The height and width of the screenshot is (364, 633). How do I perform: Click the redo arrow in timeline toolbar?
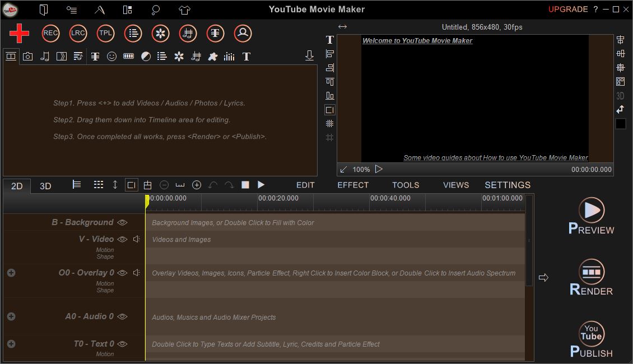(x=229, y=185)
